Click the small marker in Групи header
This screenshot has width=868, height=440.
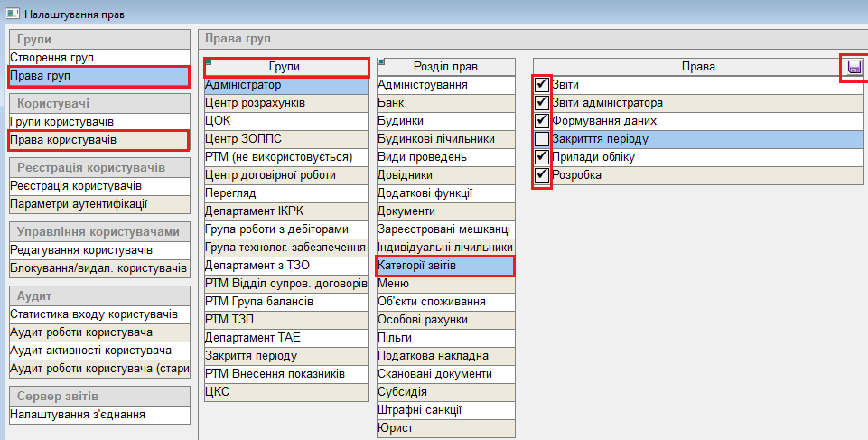209,61
